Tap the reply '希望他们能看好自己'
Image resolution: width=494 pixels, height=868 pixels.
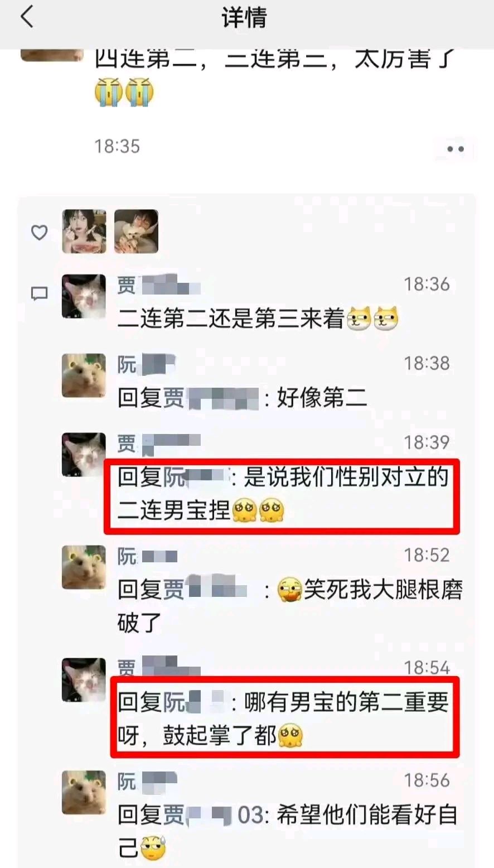pyautogui.click(x=288, y=832)
